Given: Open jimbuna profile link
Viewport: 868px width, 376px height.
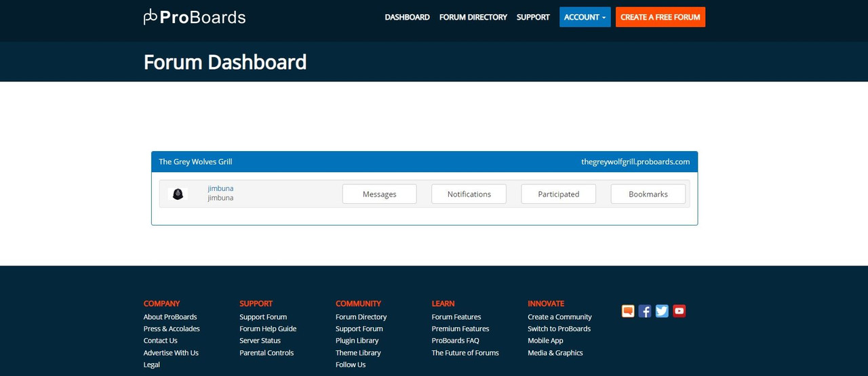Looking at the screenshot, I should (x=220, y=188).
